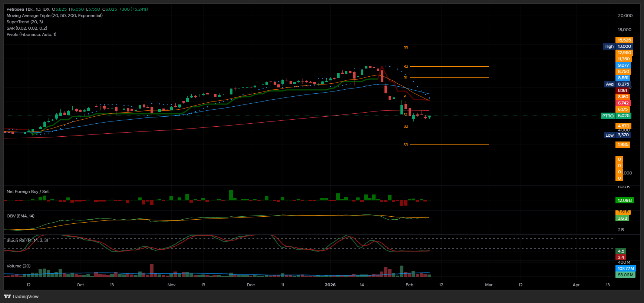Select the Petrosea Tbk., 1D, IDX symbol title
Viewport: 644px width, 303px height.
pos(28,9)
